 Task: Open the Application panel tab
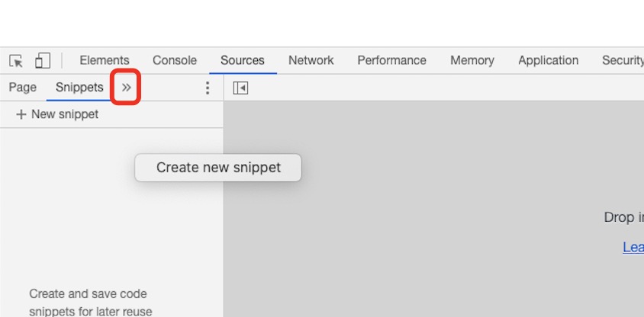[x=548, y=61]
